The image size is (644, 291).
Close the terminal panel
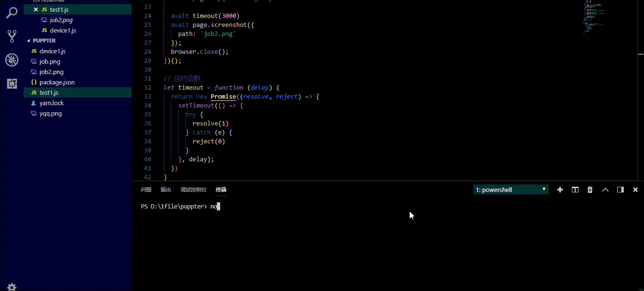pos(636,190)
